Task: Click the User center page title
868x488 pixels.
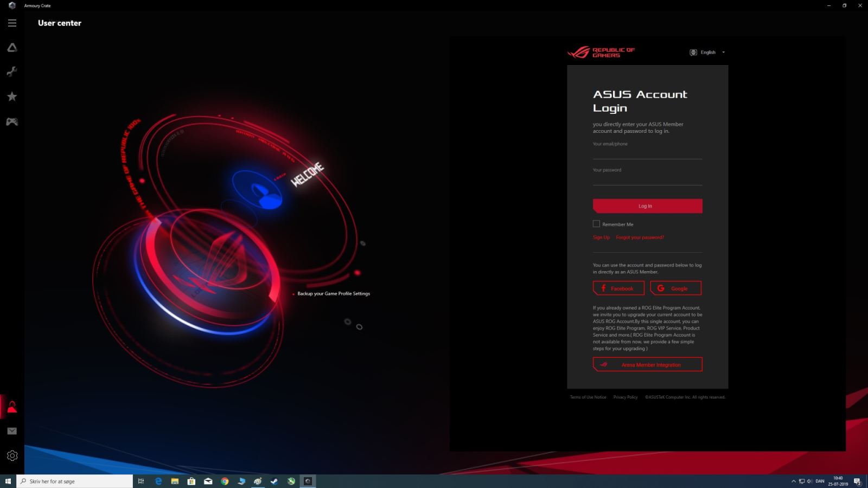Action: point(60,23)
